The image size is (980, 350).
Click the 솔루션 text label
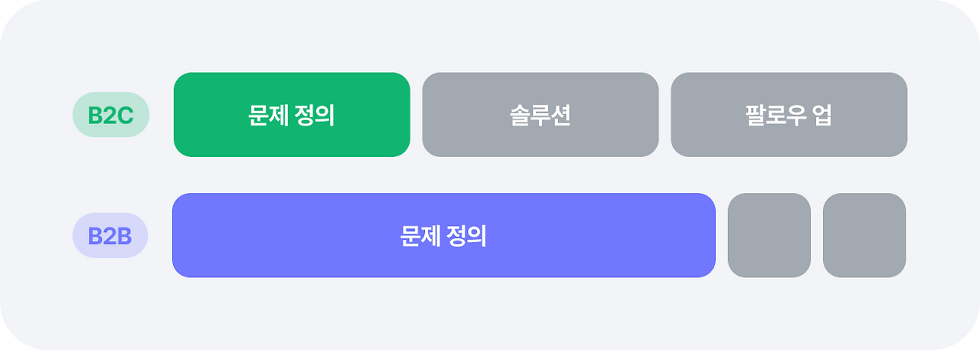pyautogui.click(x=540, y=116)
